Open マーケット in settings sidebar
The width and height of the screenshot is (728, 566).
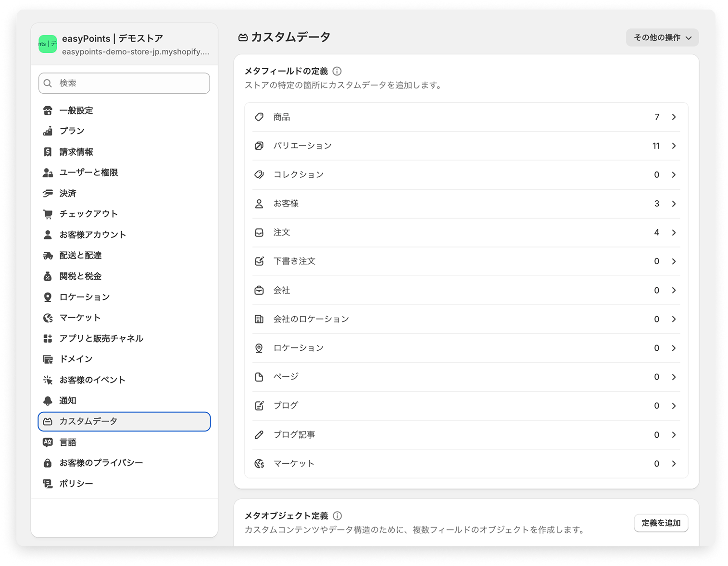(x=124, y=318)
